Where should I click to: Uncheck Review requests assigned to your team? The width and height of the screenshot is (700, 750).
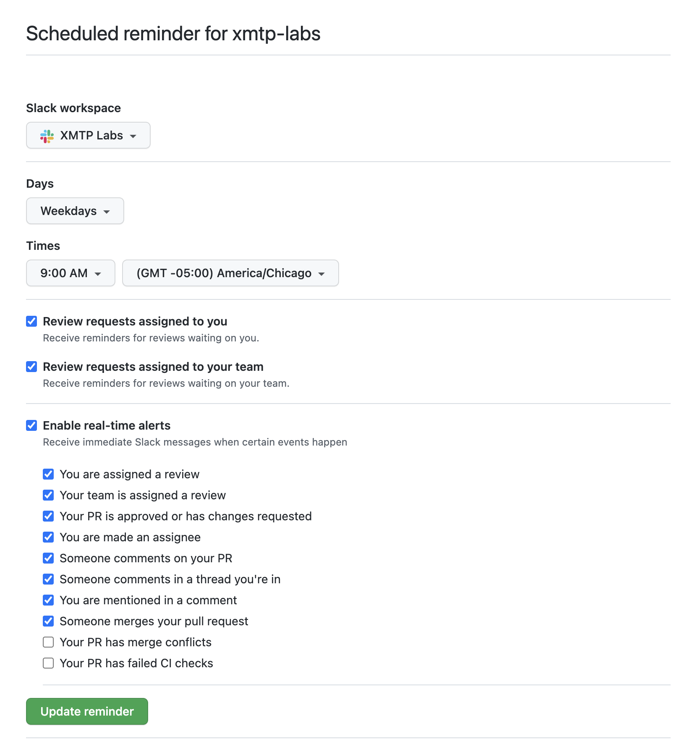click(31, 367)
